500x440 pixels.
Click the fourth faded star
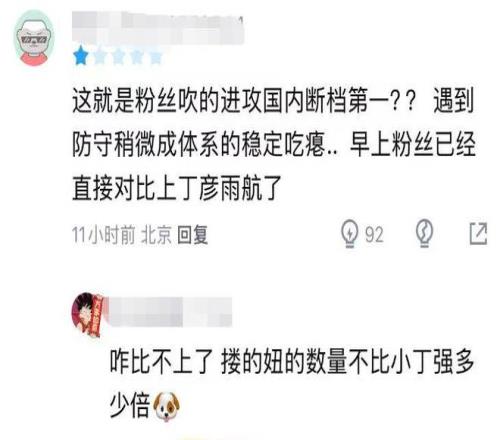[x=137, y=57]
